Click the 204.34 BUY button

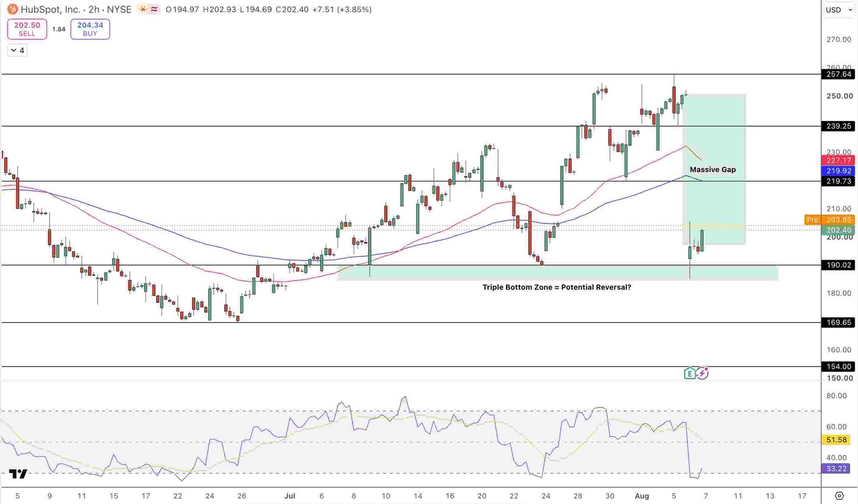tap(90, 29)
